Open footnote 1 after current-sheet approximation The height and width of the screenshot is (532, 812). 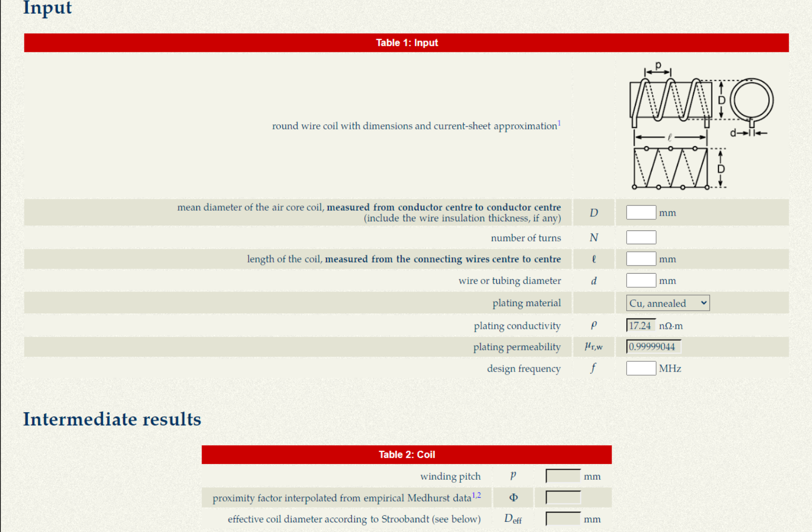pyautogui.click(x=559, y=123)
